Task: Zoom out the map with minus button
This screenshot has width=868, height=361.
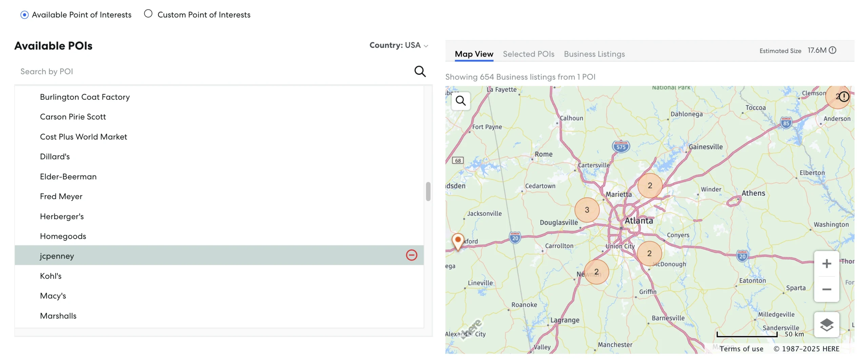Action: 826,289
